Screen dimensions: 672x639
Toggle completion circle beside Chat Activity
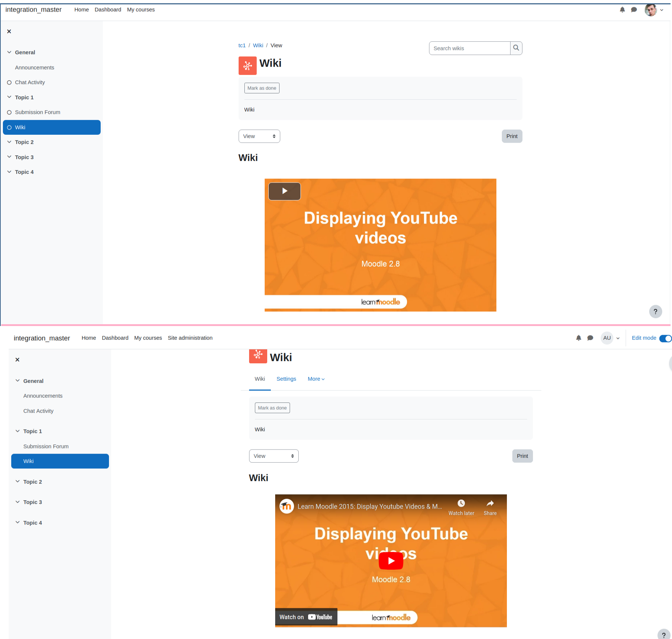coord(9,83)
